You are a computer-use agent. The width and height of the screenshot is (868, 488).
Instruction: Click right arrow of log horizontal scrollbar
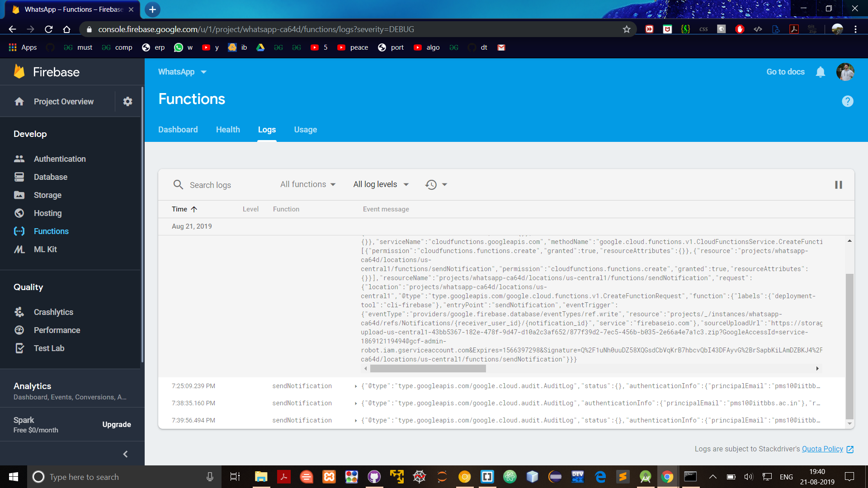[817, 369]
